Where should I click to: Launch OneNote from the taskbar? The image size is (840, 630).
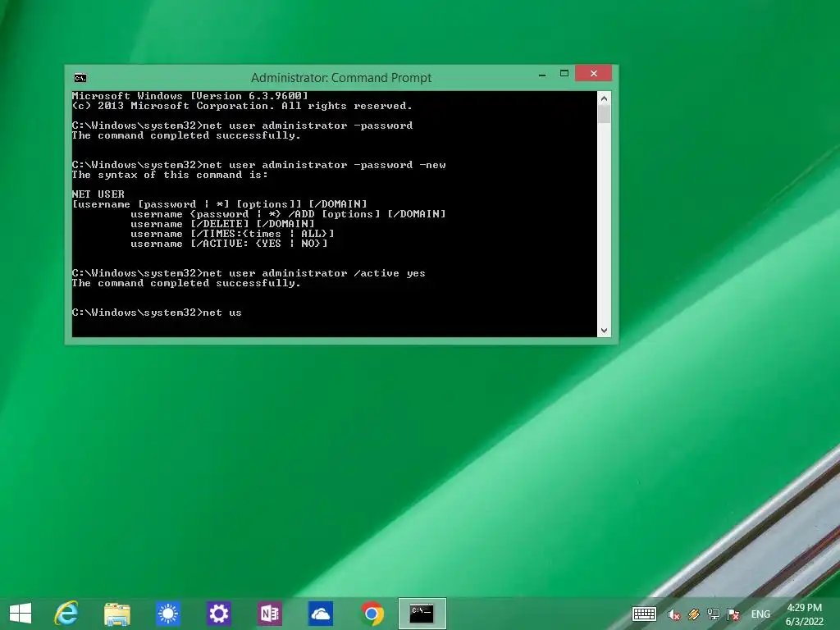269,614
